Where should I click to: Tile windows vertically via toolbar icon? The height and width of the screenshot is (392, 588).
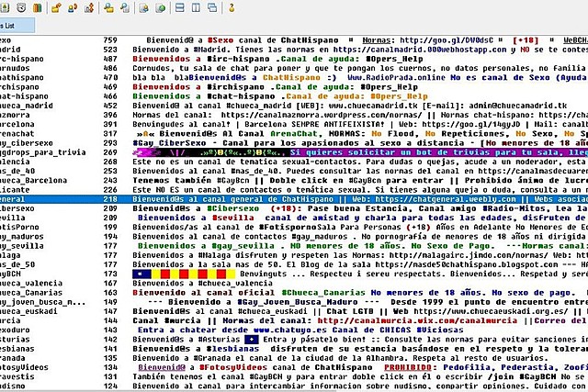click(196, 7)
